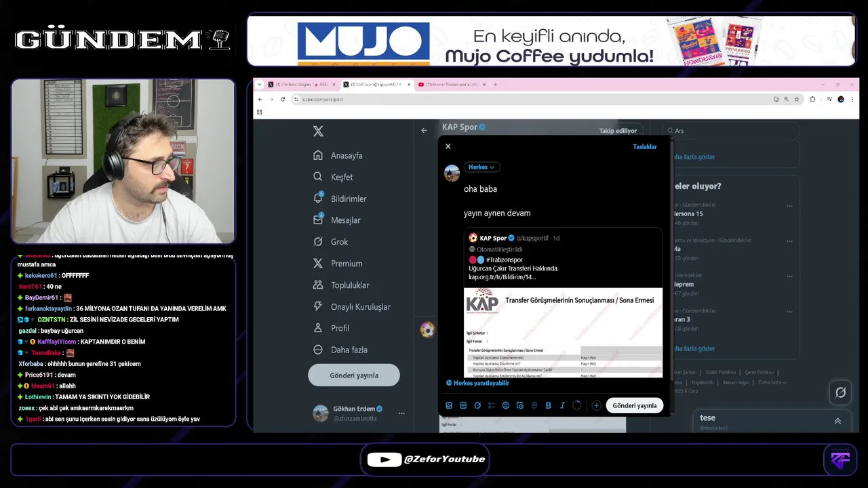Open the browser extensions icon
The image size is (868, 488).
[x=812, y=99]
